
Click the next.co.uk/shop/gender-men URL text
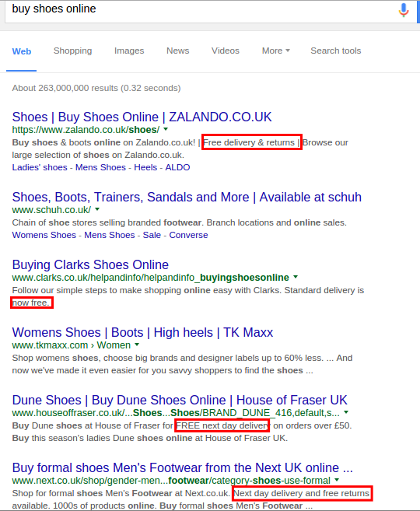[x=171, y=481]
